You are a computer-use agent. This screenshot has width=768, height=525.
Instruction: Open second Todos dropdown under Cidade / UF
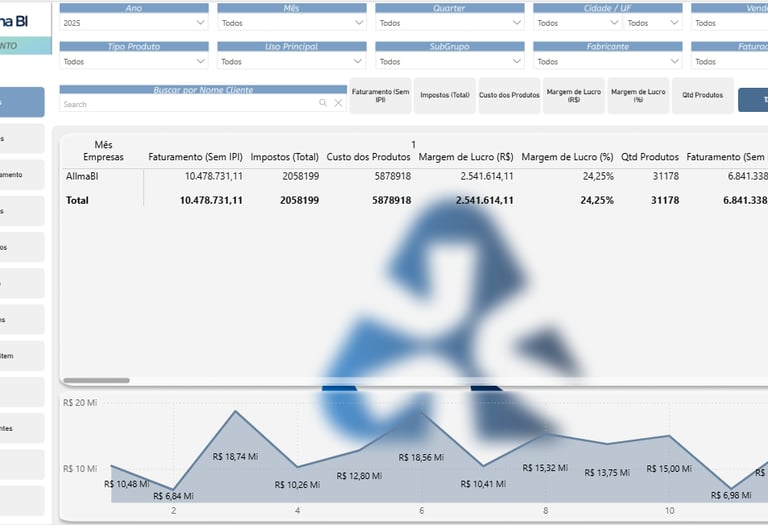coord(653,23)
